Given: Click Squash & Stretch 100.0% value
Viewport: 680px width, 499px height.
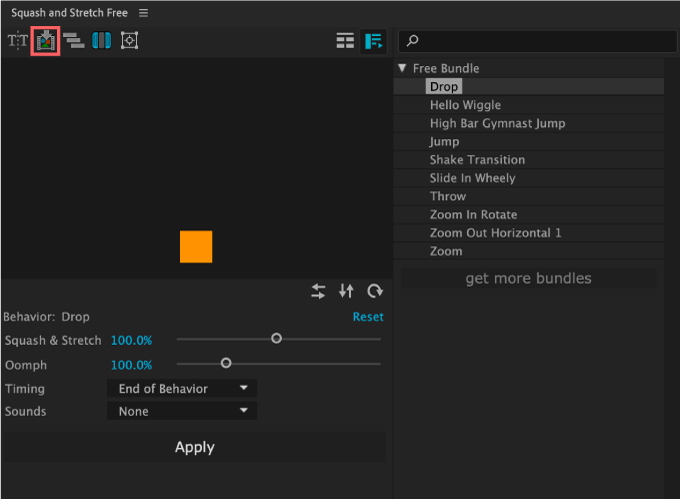Looking at the screenshot, I should point(131,341).
